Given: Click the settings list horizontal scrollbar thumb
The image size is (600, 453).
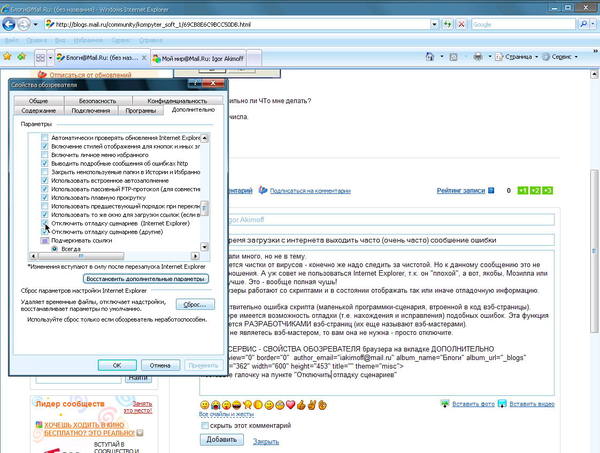Looking at the screenshot, I should (80, 256).
